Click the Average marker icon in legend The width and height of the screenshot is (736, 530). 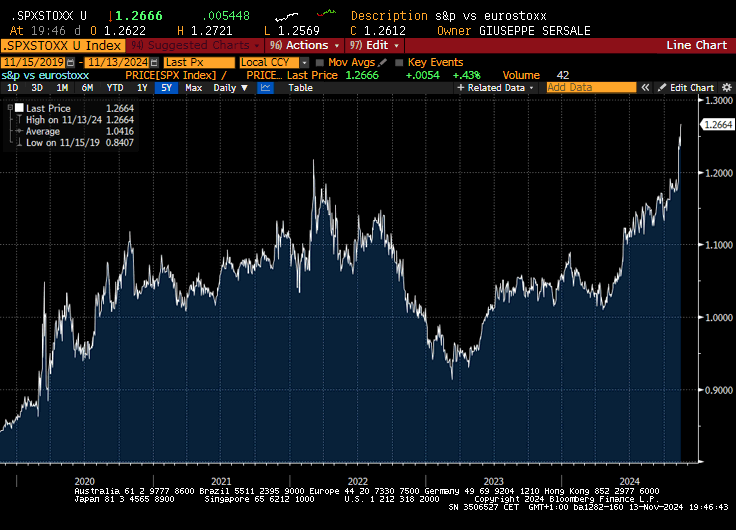coord(19,131)
